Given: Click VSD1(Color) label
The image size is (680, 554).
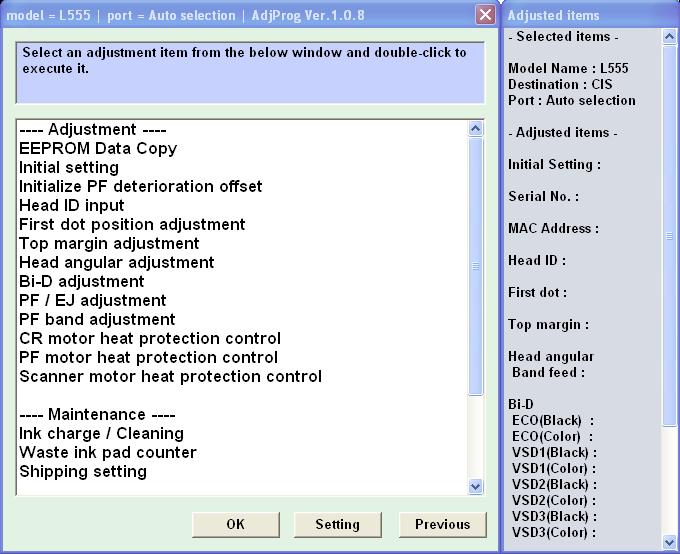Looking at the screenshot, I should click(x=554, y=469).
